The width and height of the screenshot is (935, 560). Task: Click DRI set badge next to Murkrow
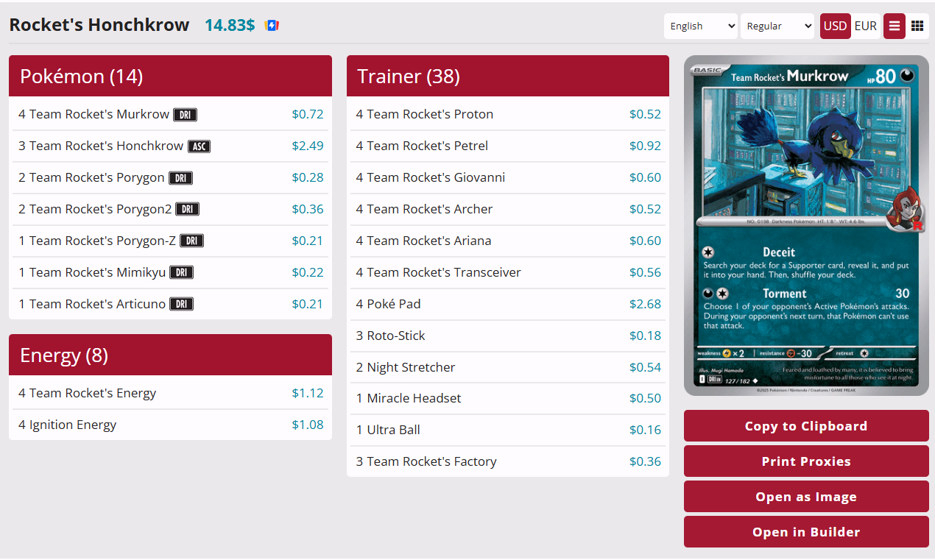(185, 115)
